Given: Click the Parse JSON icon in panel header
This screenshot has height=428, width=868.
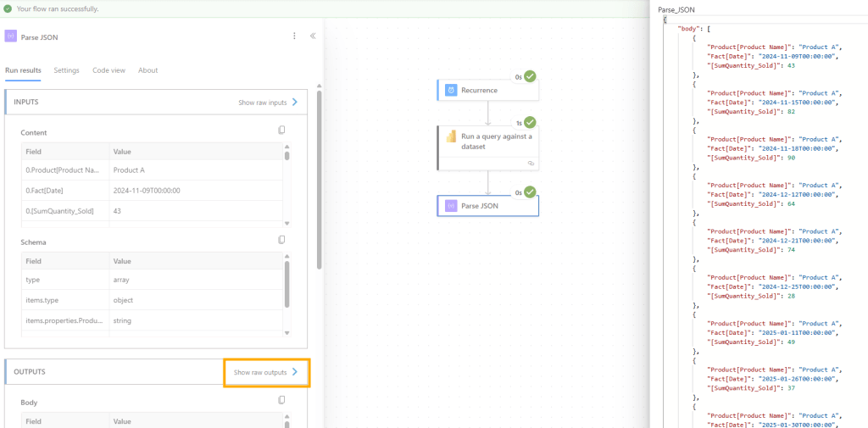Looking at the screenshot, I should (x=11, y=36).
